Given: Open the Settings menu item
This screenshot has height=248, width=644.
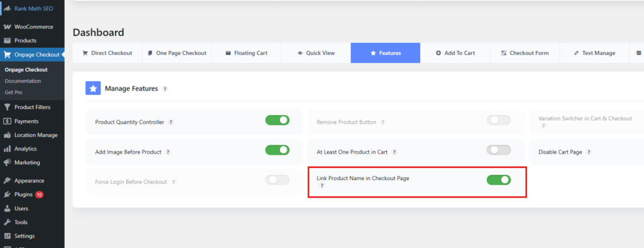Looking at the screenshot, I should pos(32,236).
